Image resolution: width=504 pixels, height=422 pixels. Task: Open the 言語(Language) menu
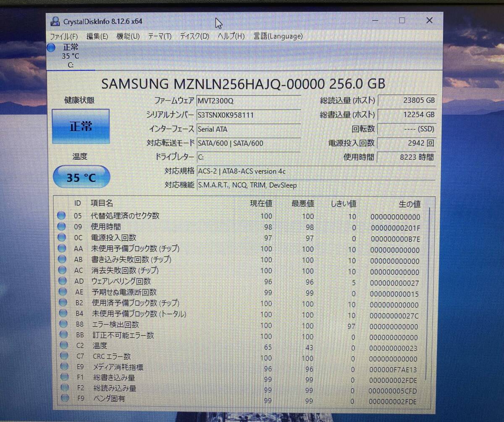[277, 37]
